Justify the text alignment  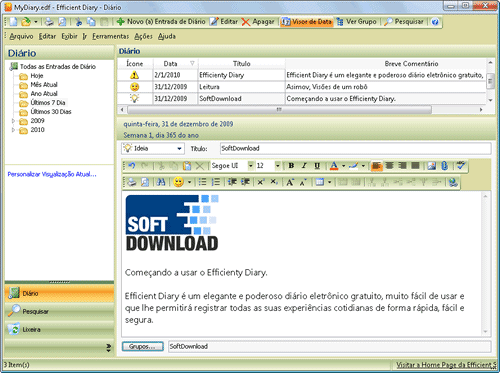[x=415, y=166]
